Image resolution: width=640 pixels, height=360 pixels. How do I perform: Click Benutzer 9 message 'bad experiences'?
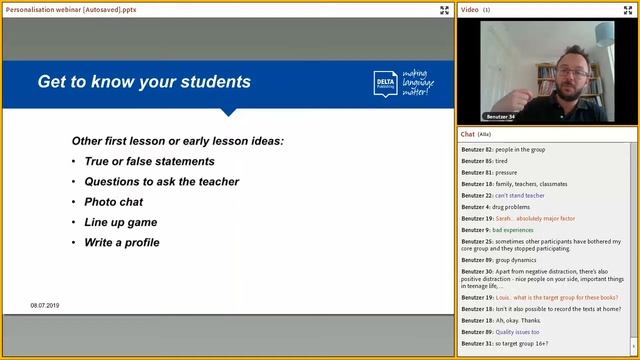497,230
